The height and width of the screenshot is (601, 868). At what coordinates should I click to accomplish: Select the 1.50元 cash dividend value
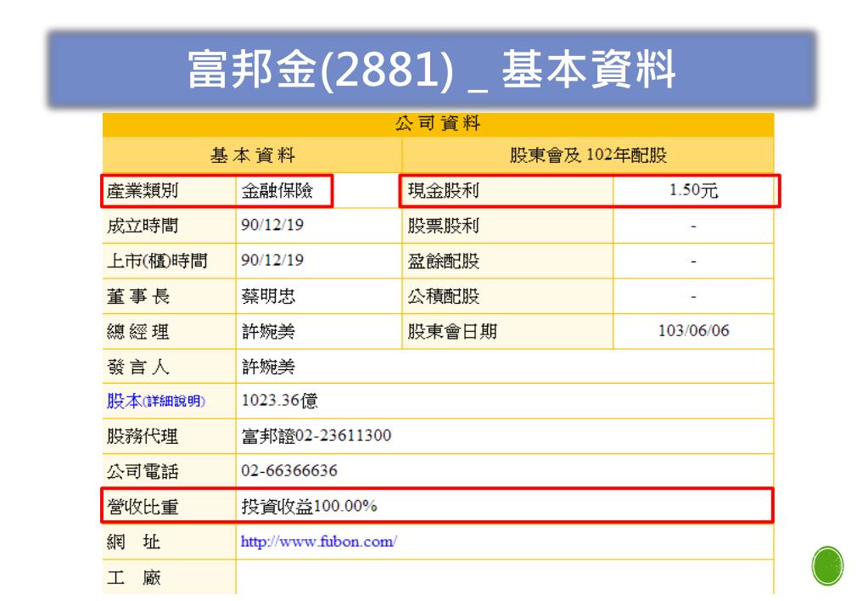693,191
